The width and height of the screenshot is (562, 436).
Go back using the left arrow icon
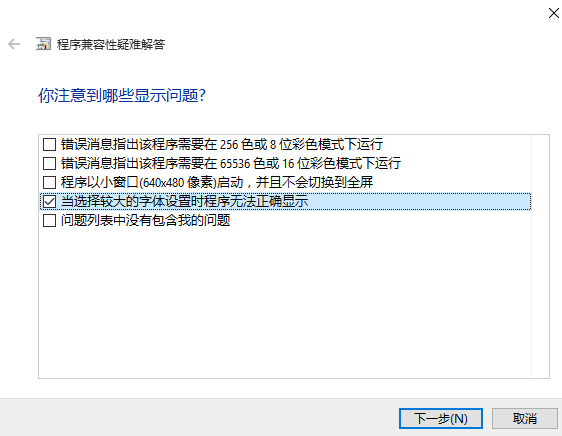pos(14,44)
